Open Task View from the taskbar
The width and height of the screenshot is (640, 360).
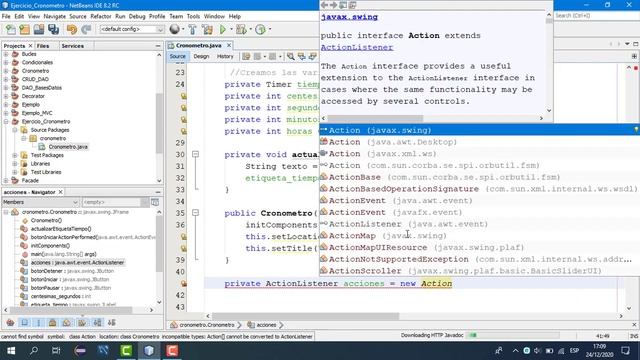56,351
